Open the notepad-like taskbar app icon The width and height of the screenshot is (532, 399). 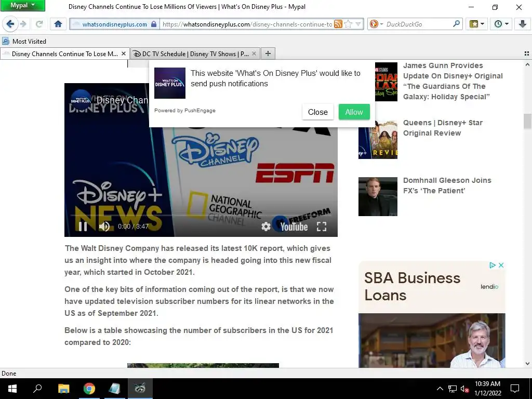114,389
